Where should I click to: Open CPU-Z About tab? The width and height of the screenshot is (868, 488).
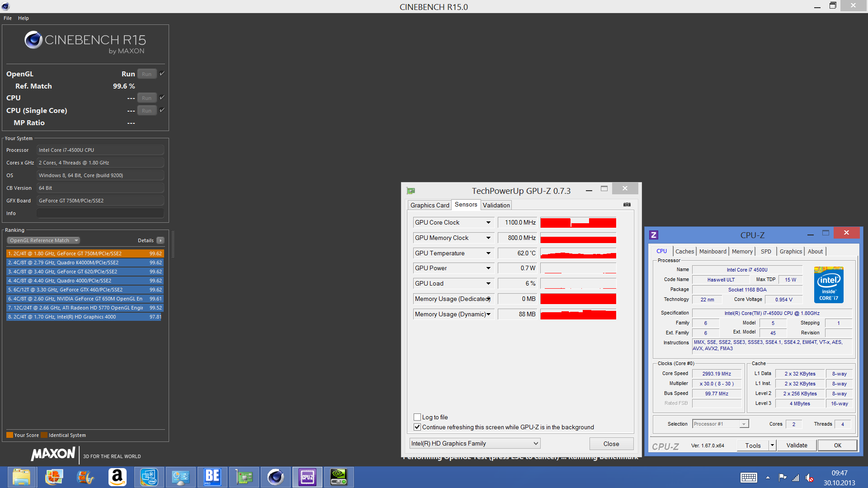(815, 252)
